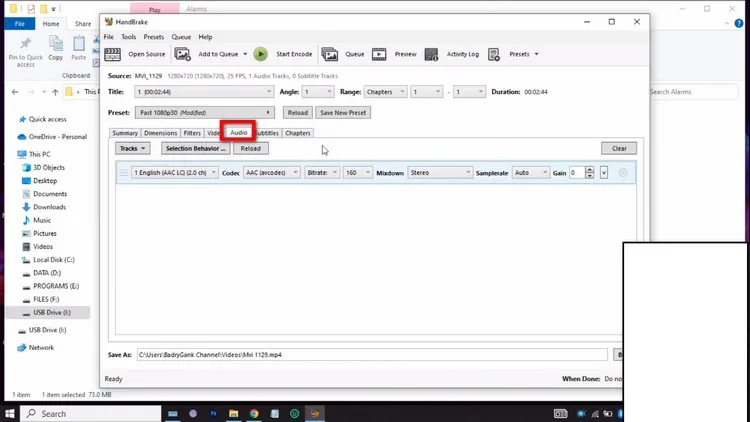750x422 pixels.
Task: Open the Activity Log icon
Action: click(431, 54)
